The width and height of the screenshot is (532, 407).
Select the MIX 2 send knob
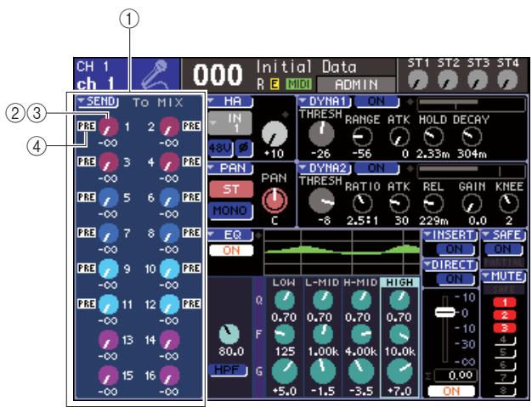click(170, 127)
